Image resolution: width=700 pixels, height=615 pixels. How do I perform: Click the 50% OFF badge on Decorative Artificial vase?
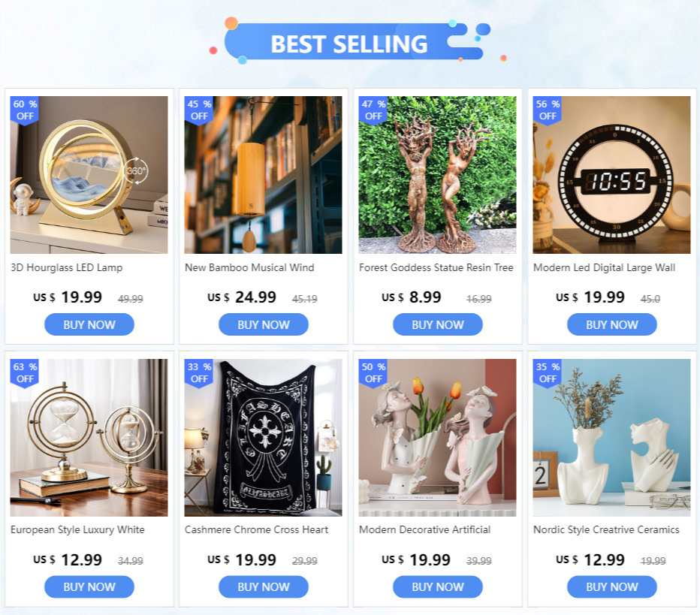(373, 373)
